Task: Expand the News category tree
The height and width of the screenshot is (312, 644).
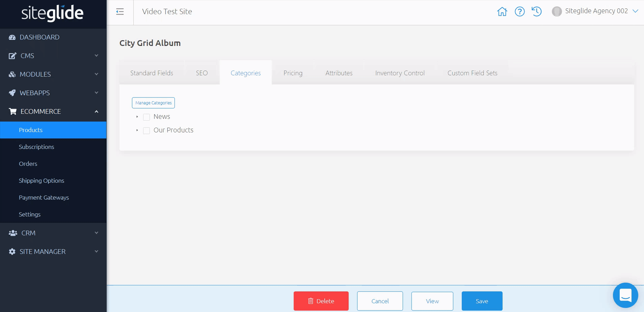Action: 137,117
